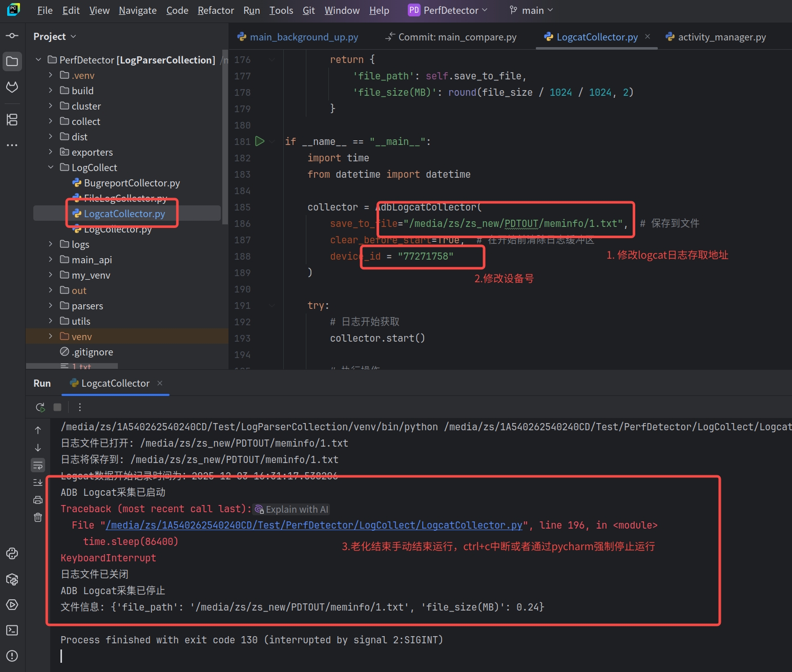Clear console output with the trash icon

[38, 517]
